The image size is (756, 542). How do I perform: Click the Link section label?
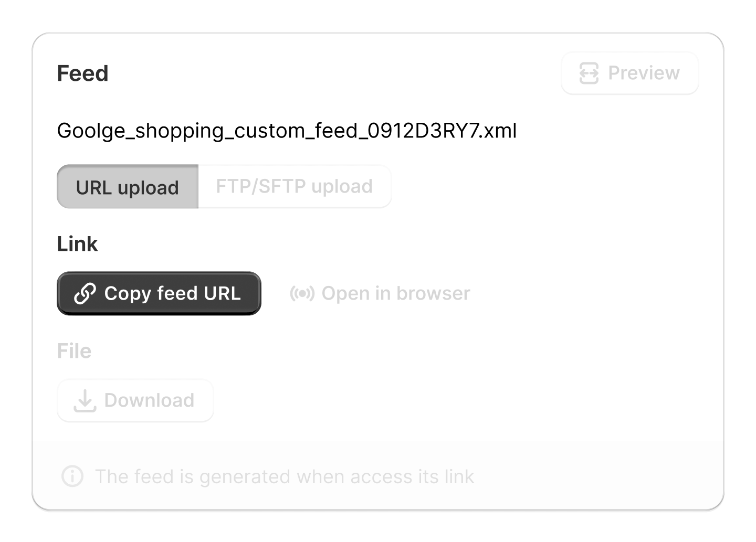click(x=77, y=244)
